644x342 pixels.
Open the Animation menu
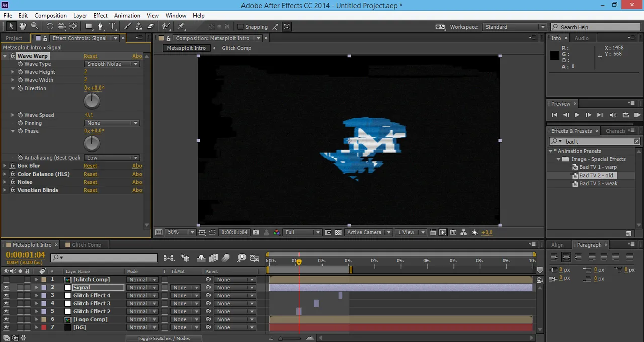(x=127, y=16)
